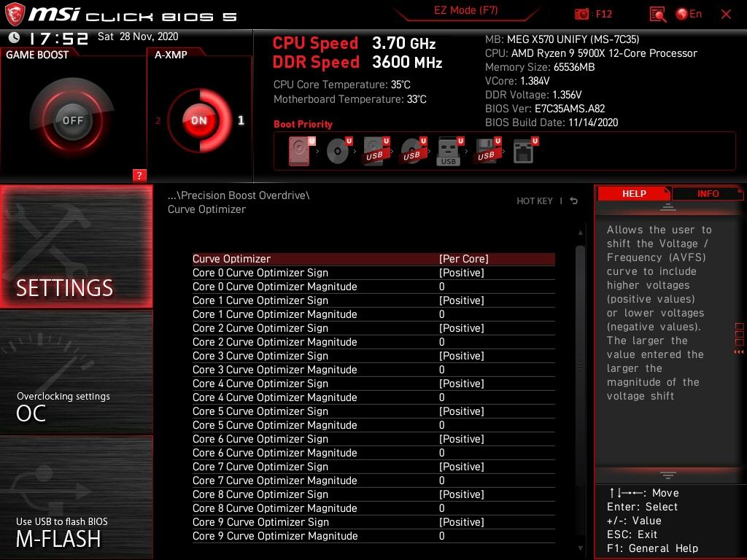
Task: Click the MSI dragon shield logo
Action: [15, 15]
